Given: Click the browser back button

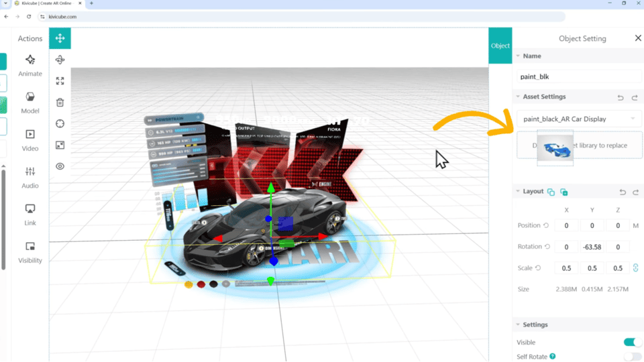Looking at the screenshot, I should (6, 16).
